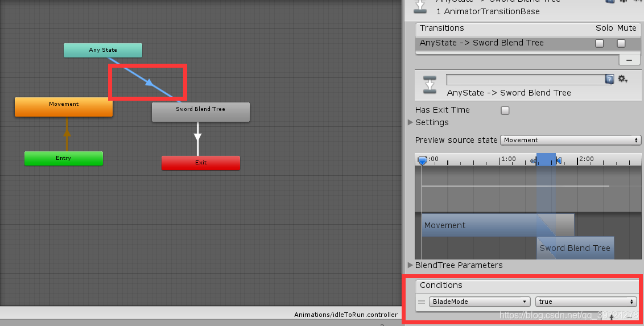Select the Sword Blend Tree state

(x=200, y=112)
